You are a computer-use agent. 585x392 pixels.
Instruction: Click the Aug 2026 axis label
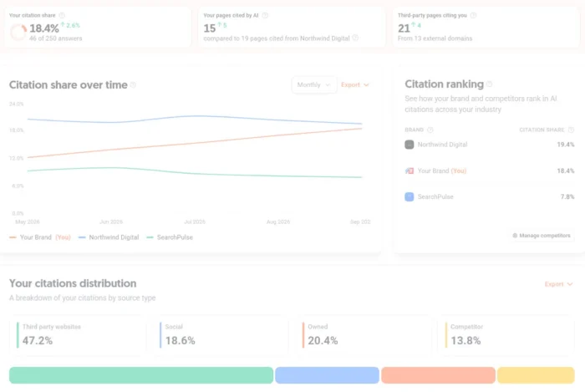pos(278,221)
